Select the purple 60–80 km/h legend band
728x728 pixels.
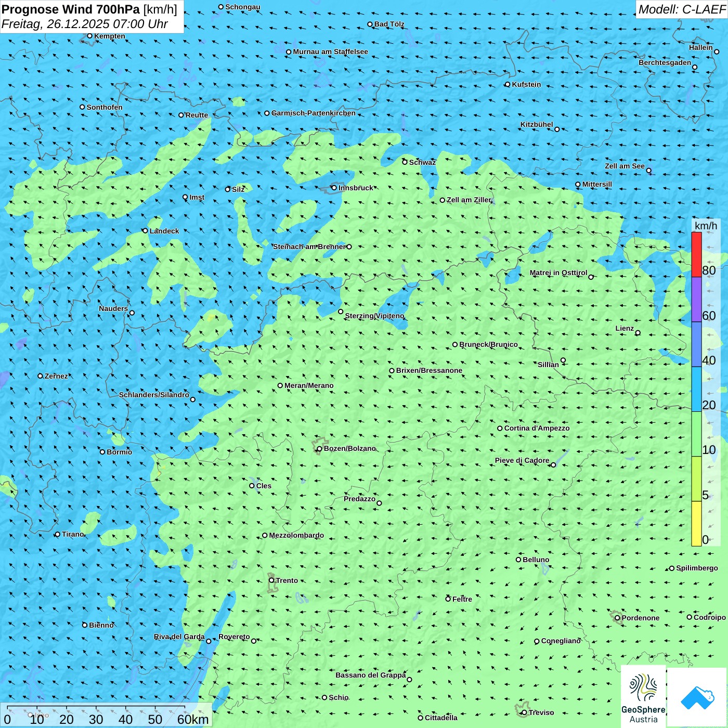point(696,300)
